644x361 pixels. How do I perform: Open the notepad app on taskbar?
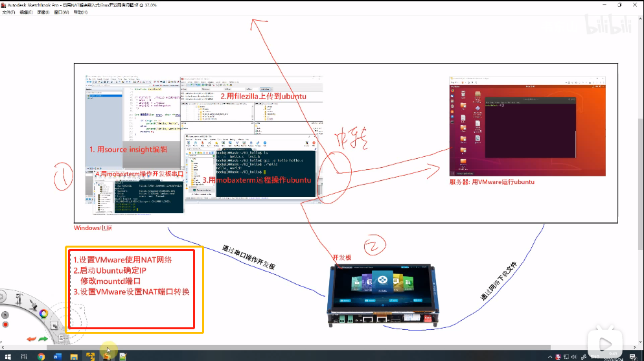point(123,356)
